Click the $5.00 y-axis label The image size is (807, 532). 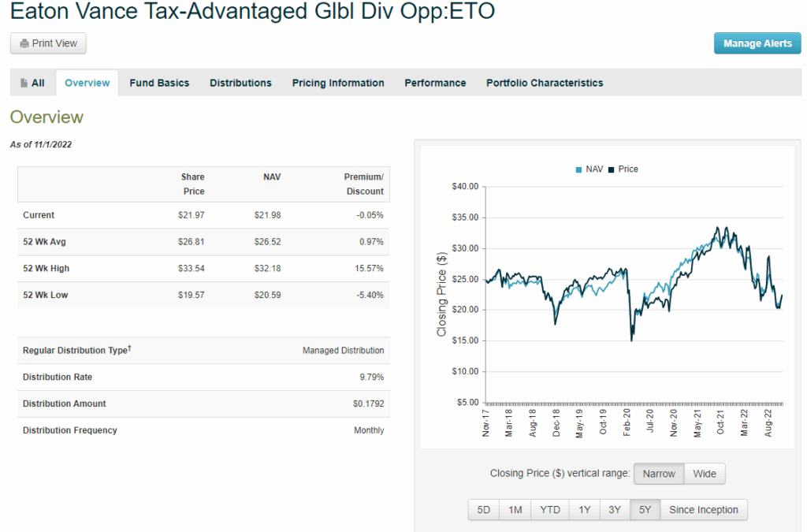pos(468,402)
